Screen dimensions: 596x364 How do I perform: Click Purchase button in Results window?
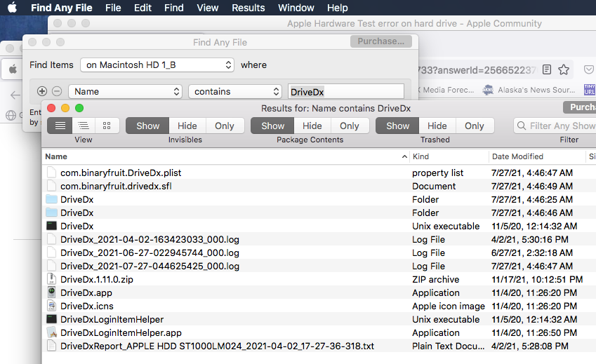(579, 107)
